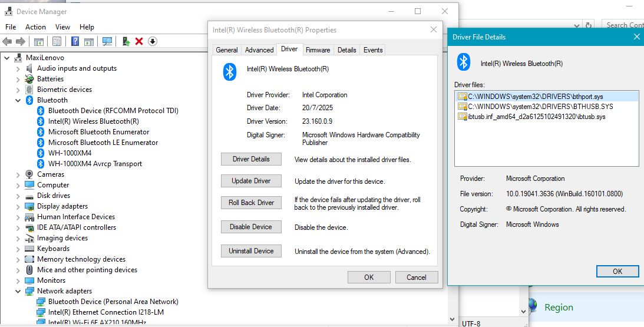
Task: Click OK in Bluetooth Properties dialog
Action: [x=369, y=278]
